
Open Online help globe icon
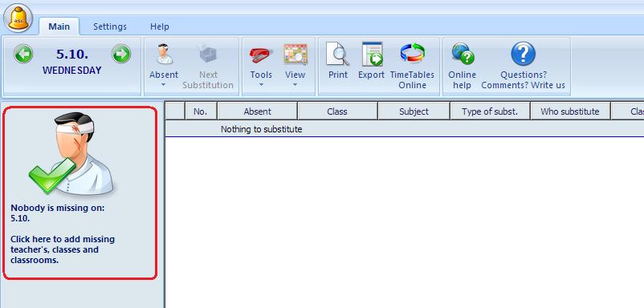(x=463, y=54)
